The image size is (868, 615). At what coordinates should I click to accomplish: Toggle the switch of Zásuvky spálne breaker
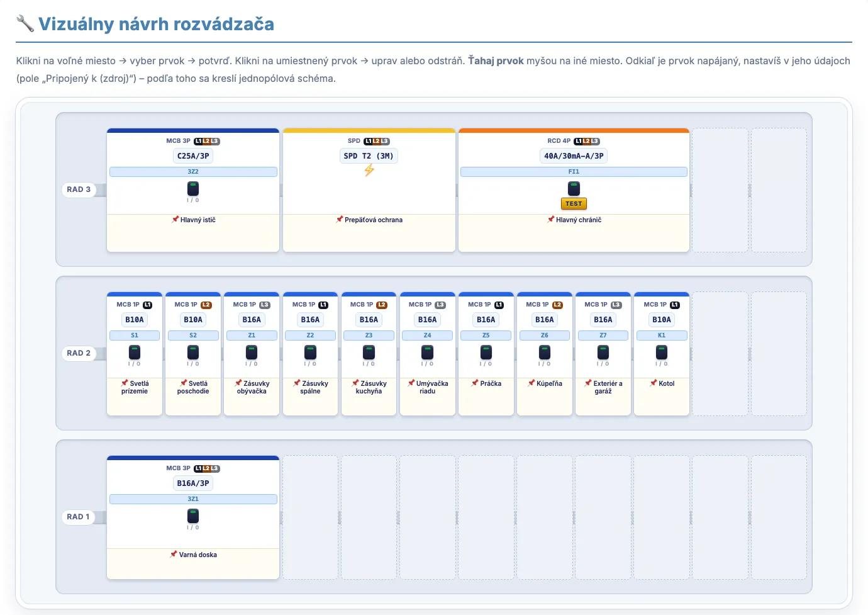click(310, 352)
